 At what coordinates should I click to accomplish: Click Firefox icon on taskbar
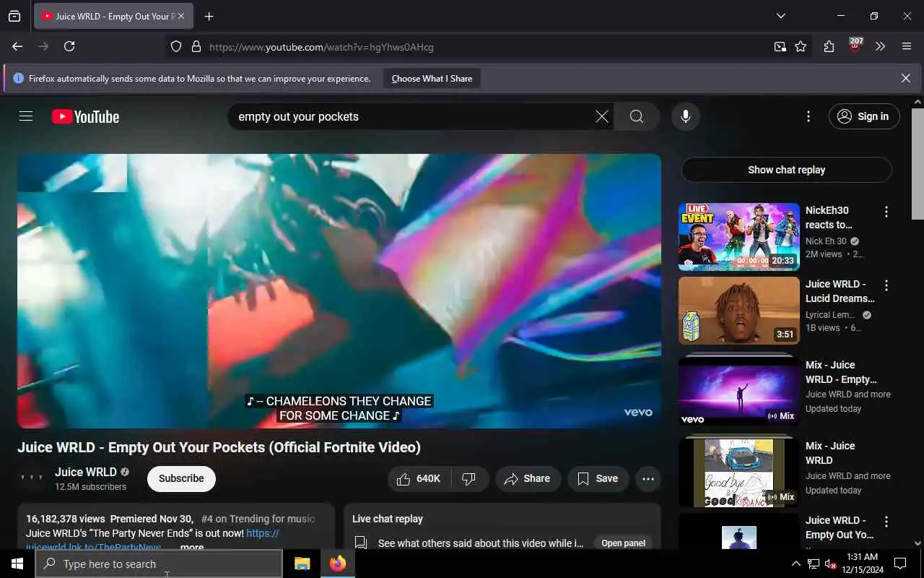coord(337,564)
